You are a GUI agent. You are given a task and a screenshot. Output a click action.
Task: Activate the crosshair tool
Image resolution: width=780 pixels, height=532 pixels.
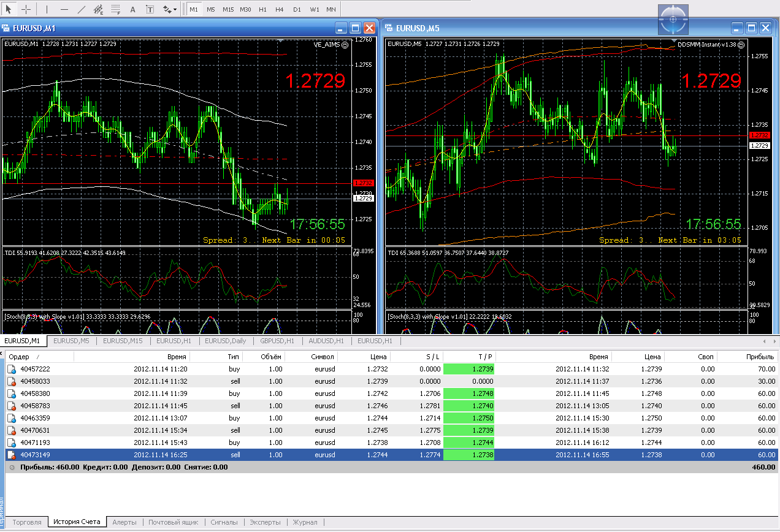26,9
